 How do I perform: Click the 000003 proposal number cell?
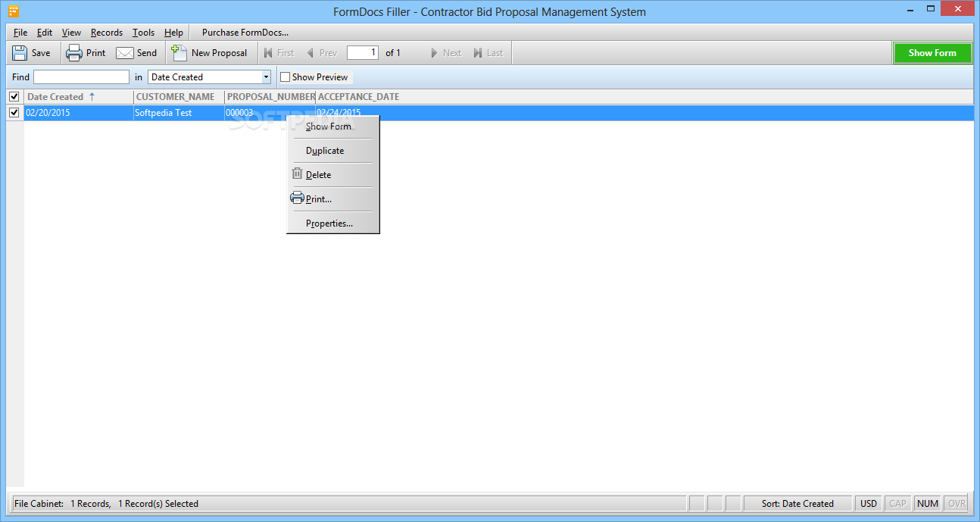point(270,113)
